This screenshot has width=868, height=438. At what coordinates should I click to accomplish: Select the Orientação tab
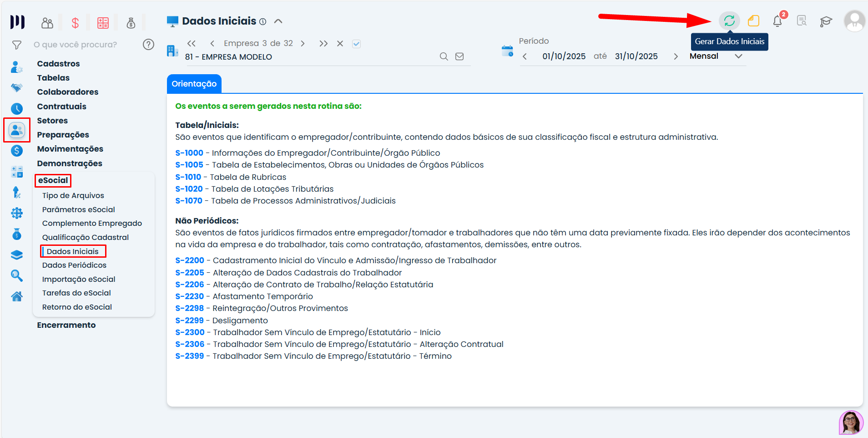194,84
